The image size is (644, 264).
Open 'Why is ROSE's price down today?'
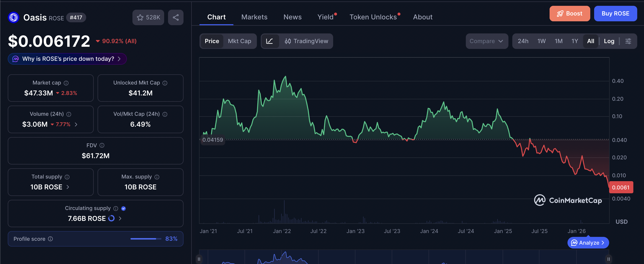67,59
